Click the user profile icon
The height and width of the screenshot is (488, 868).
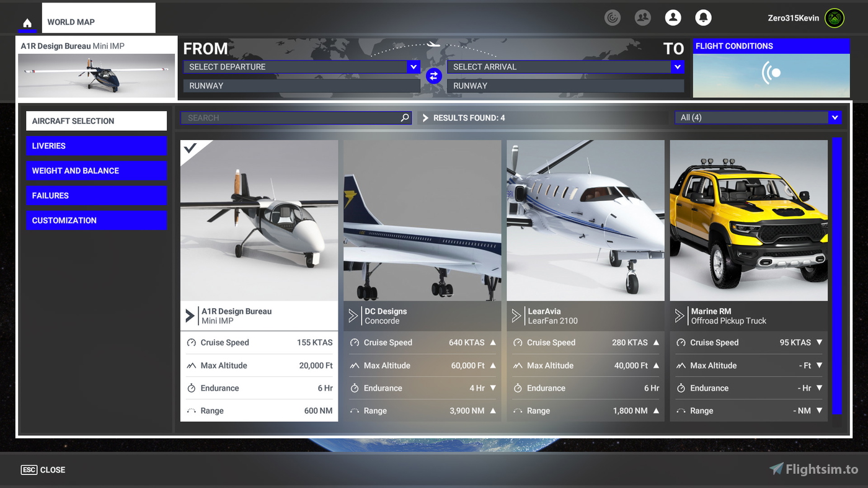673,17
